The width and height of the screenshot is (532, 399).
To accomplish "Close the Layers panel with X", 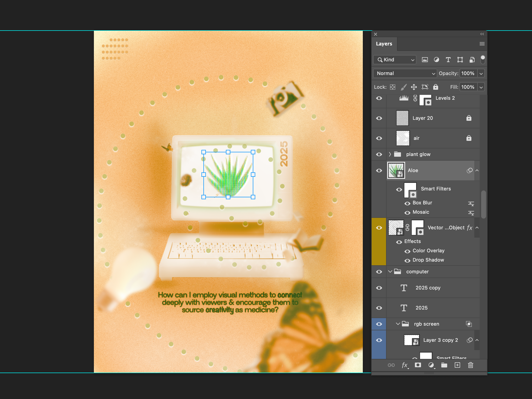I will click(x=376, y=34).
